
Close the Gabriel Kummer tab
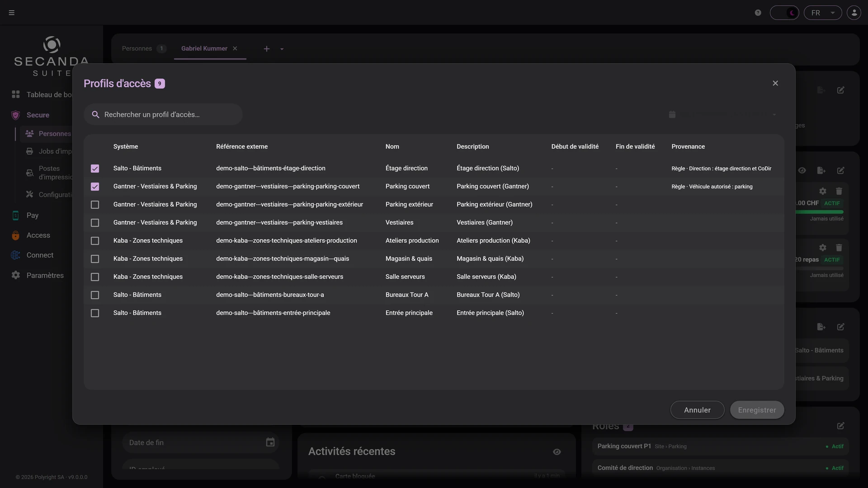point(235,48)
